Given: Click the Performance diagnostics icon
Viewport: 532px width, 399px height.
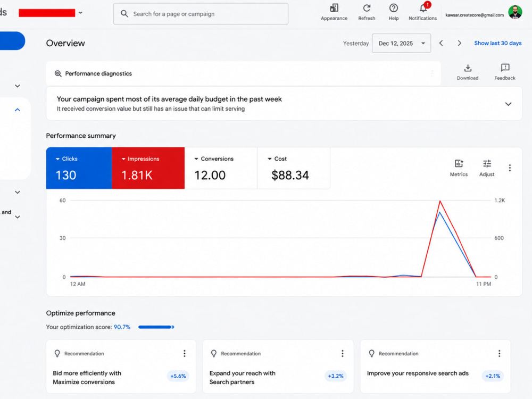Looking at the screenshot, I should [58, 73].
